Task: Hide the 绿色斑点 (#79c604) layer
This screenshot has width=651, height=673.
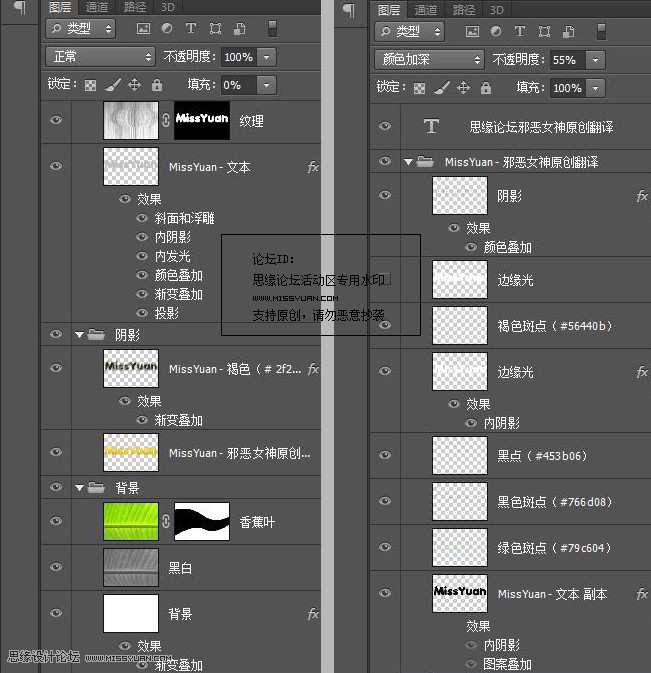Action: pyautogui.click(x=385, y=547)
